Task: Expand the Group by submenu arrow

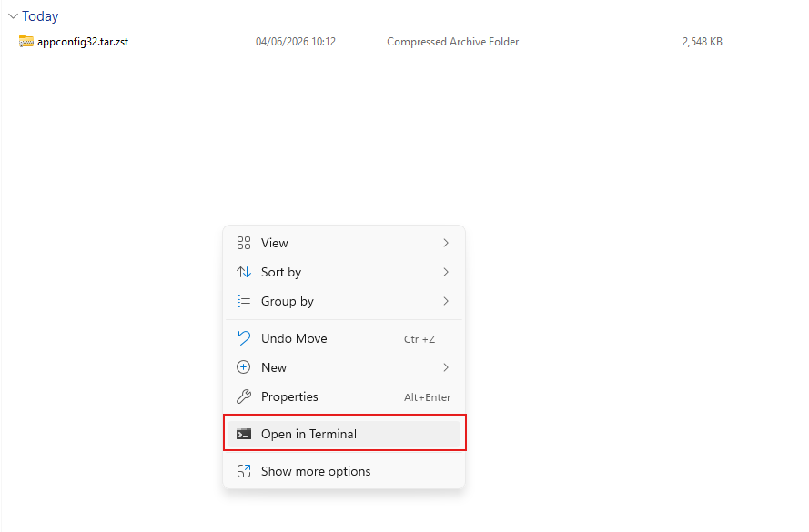Action: [446, 301]
